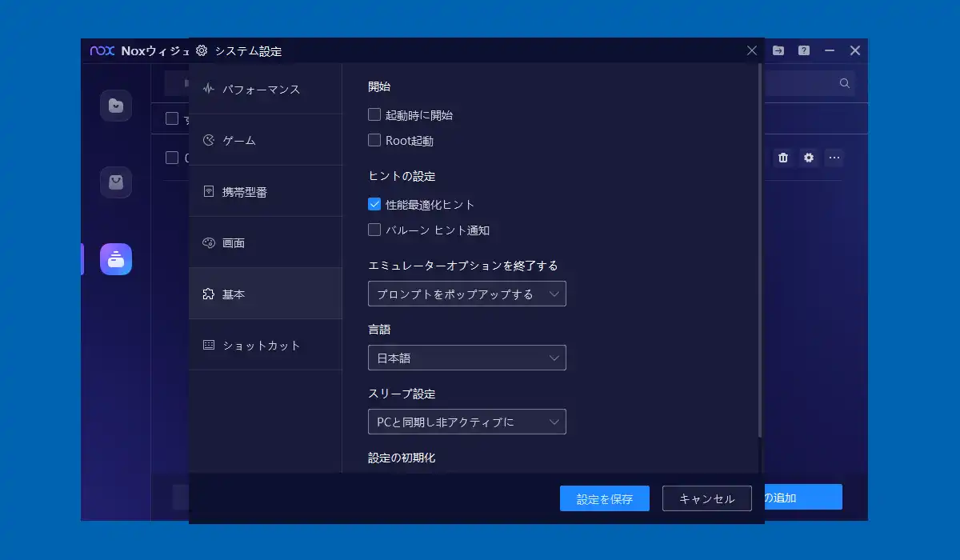This screenshot has width=960, height=560.
Task: Click the エミュレーターオプションを終了する label
Action: tap(463, 265)
